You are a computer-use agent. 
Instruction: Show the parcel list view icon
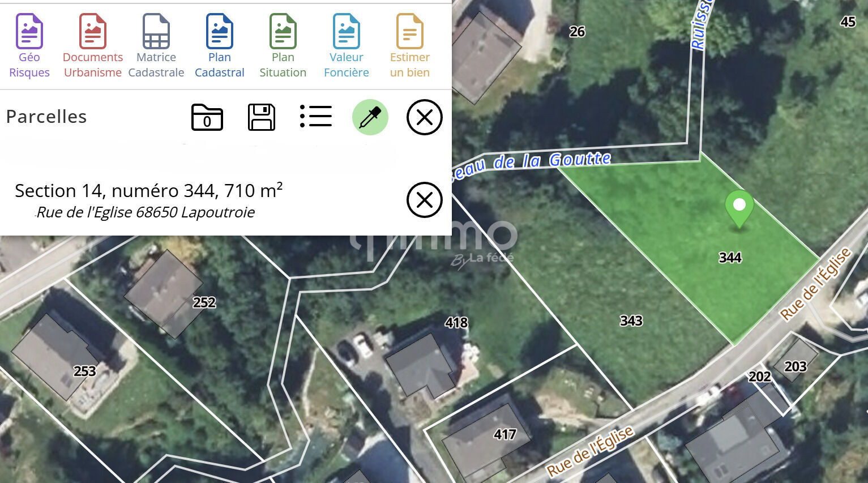[x=316, y=117]
